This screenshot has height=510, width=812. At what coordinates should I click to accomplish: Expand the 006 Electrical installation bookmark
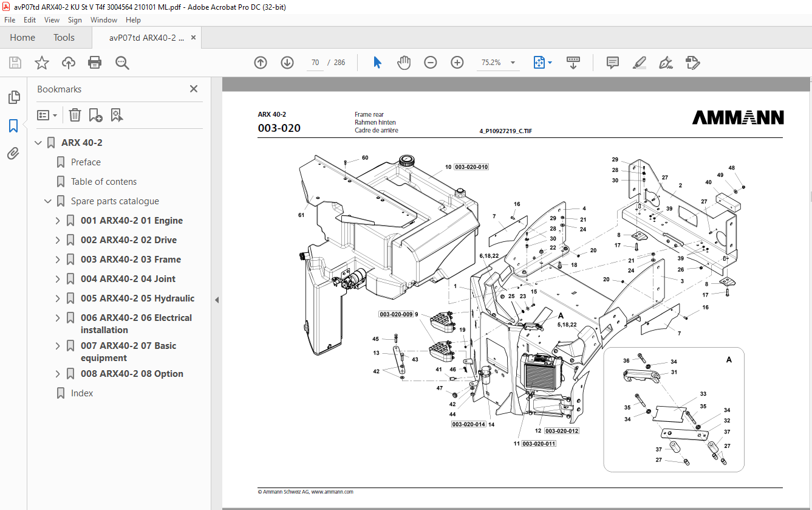click(x=58, y=318)
